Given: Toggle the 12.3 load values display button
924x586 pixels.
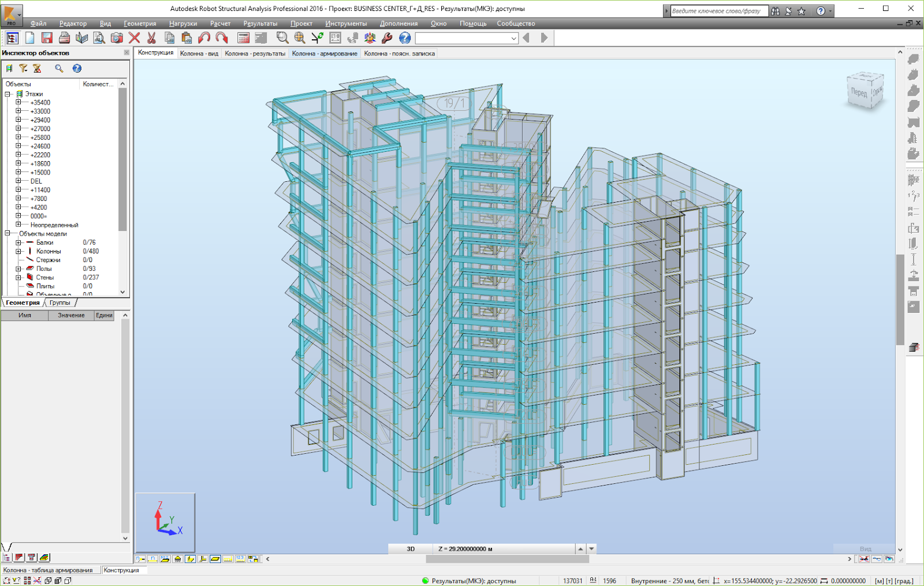Looking at the screenshot, I should [x=241, y=559].
